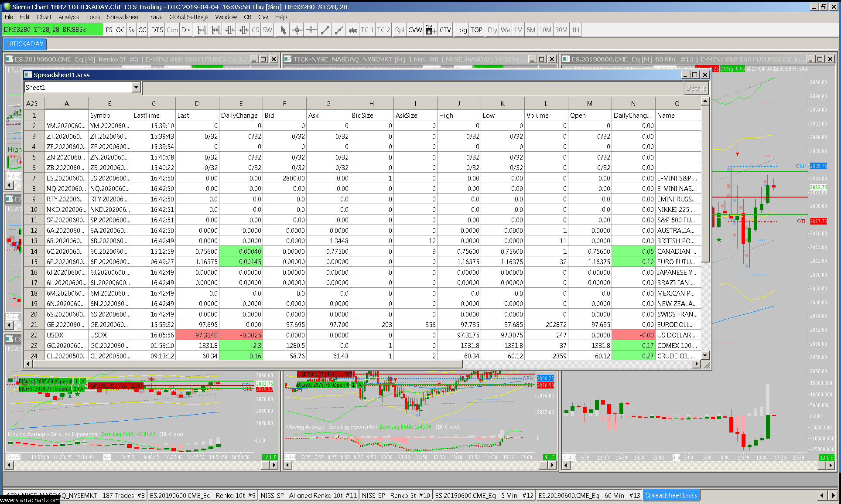841x504 pixels.
Task: Toggle the DTS toolbar button
Action: [157, 30]
